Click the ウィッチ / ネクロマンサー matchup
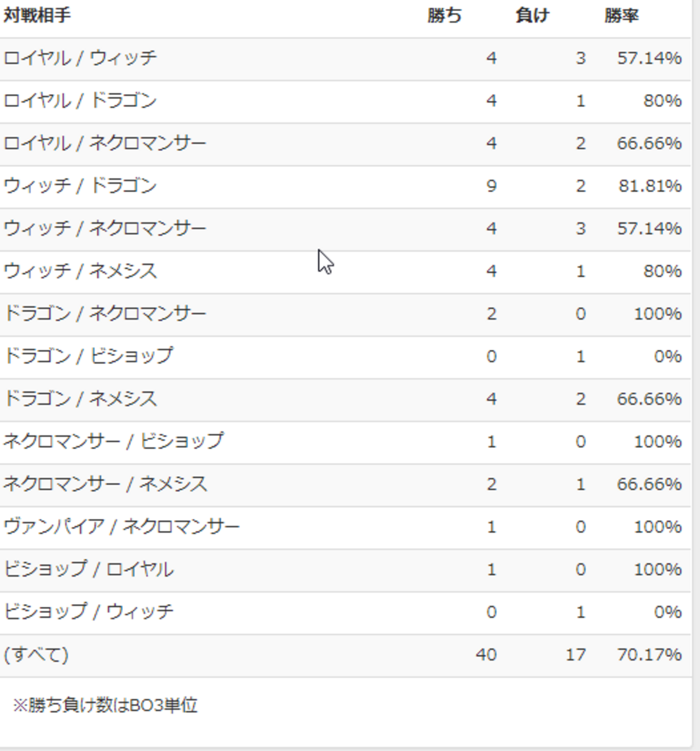 tap(105, 228)
